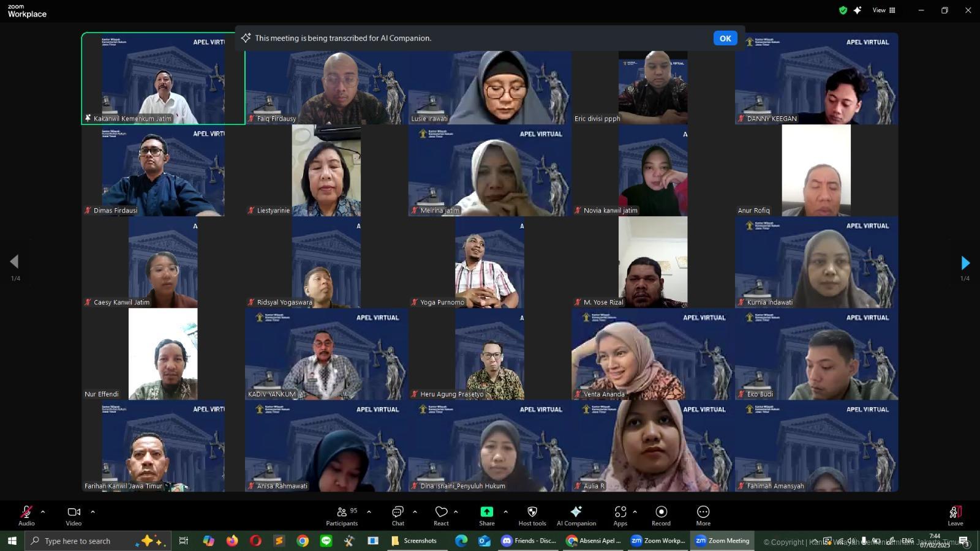Click the Anur Rofiq name label
This screenshot has width=980, height=551.
[753, 211]
